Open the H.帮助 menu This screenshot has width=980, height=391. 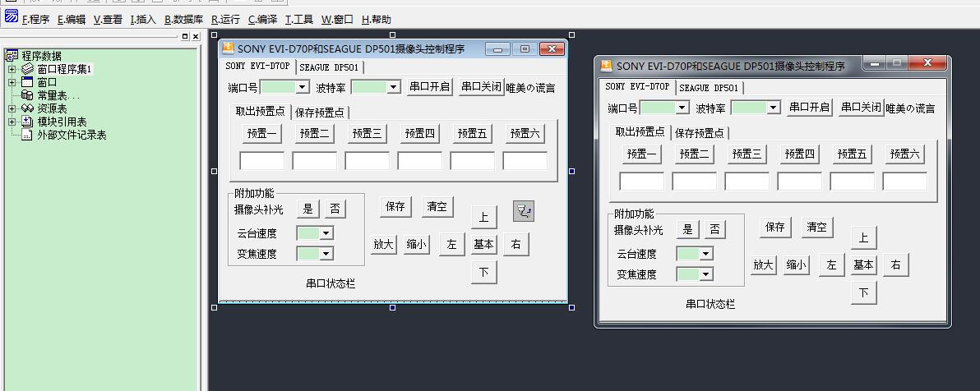(377, 20)
